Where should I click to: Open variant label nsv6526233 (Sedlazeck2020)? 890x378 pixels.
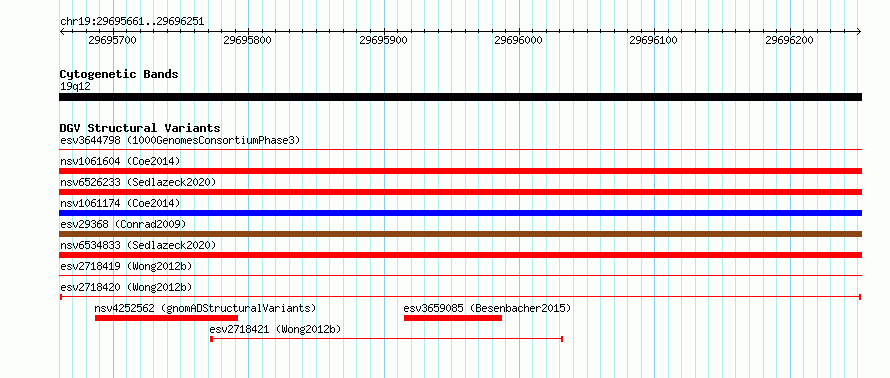coord(138,182)
